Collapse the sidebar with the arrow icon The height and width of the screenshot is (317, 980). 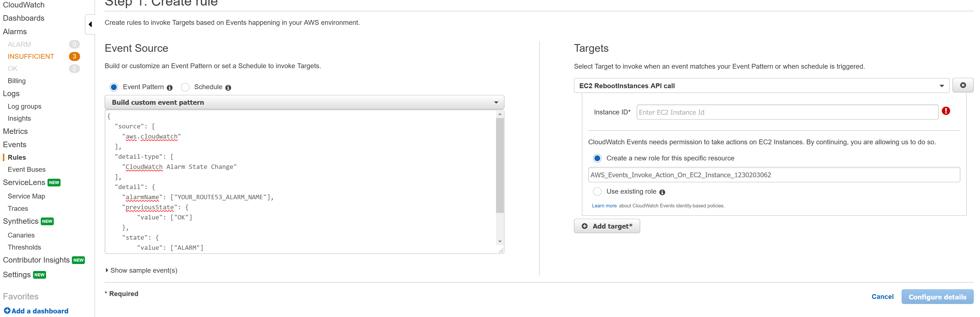click(90, 24)
